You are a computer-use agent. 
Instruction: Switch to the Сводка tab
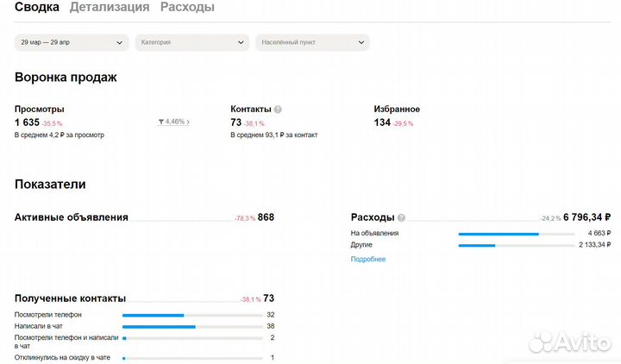coord(37,8)
